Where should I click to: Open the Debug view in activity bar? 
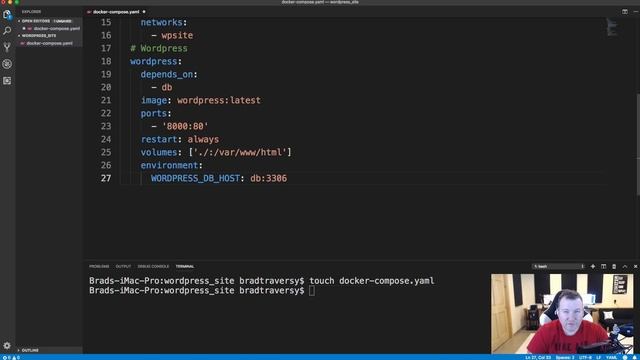pyautogui.click(x=7, y=64)
